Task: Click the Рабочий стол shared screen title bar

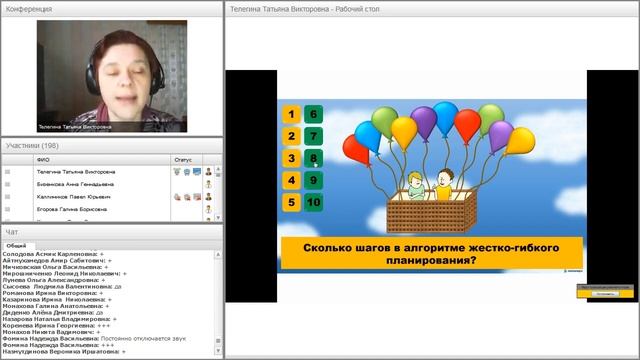Action: 432,9
